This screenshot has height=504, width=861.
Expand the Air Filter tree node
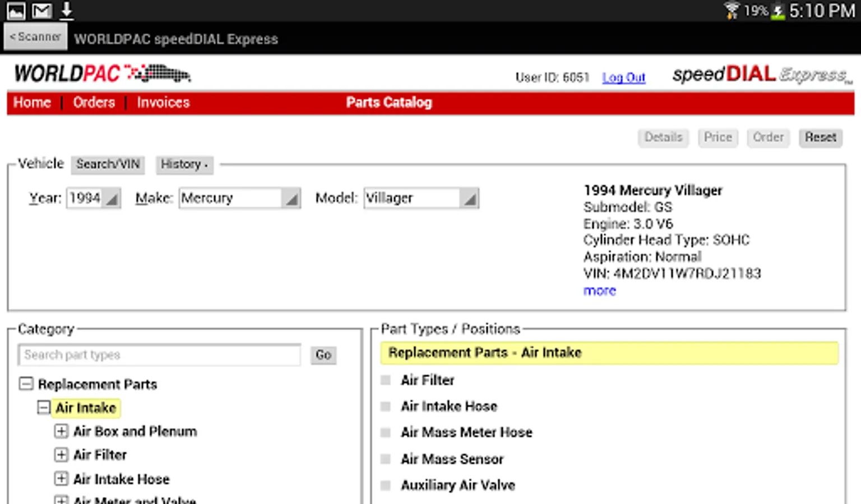click(61, 455)
